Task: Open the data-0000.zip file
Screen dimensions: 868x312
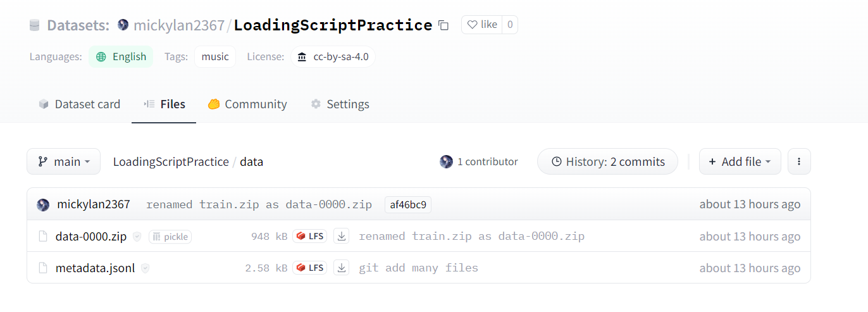Action: [91, 237]
